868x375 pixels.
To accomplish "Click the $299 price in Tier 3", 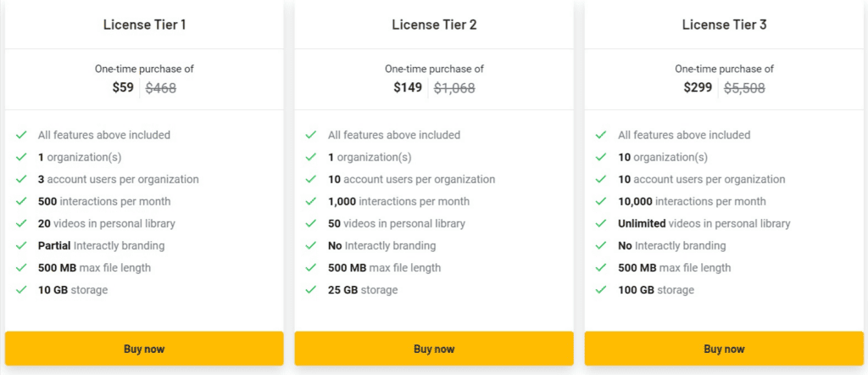I will coord(698,87).
